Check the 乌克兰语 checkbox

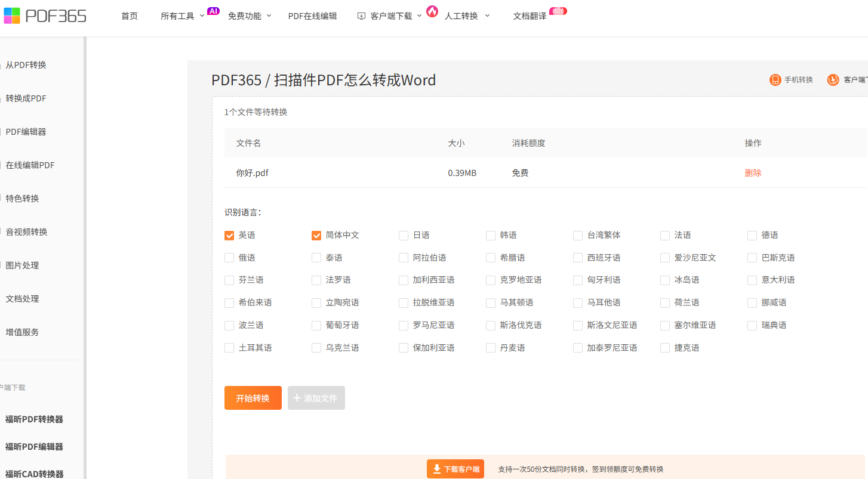(316, 348)
